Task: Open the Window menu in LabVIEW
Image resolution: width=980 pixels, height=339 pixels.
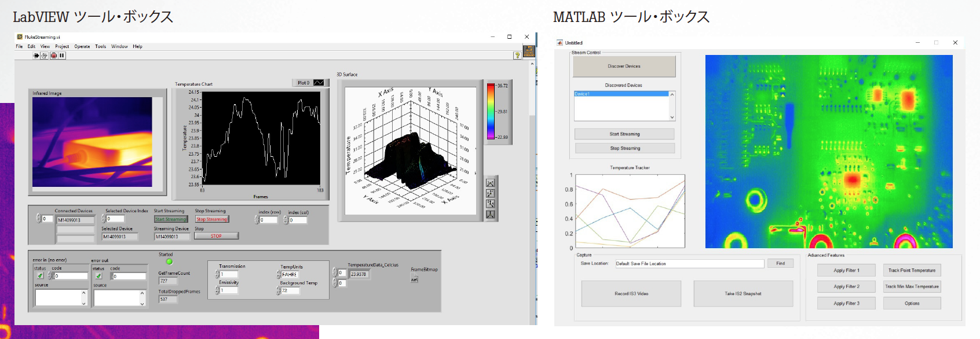Action: pyautogui.click(x=119, y=46)
